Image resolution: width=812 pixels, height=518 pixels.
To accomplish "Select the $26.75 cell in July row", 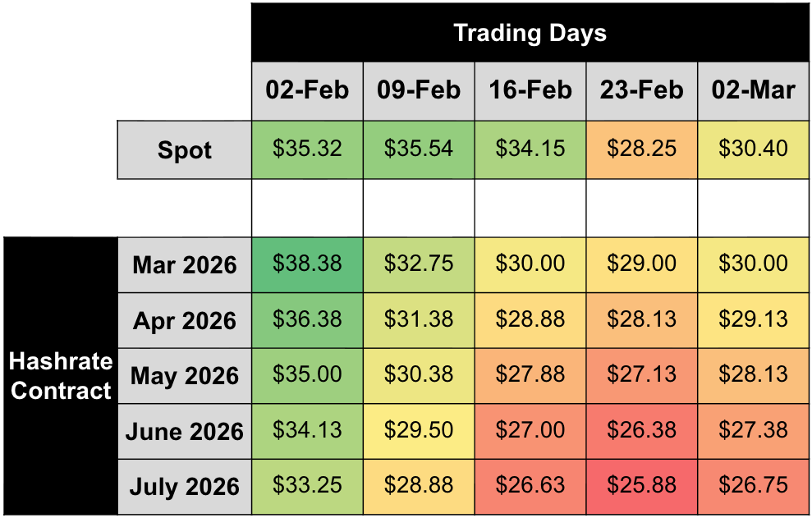I will click(x=753, y=486).
